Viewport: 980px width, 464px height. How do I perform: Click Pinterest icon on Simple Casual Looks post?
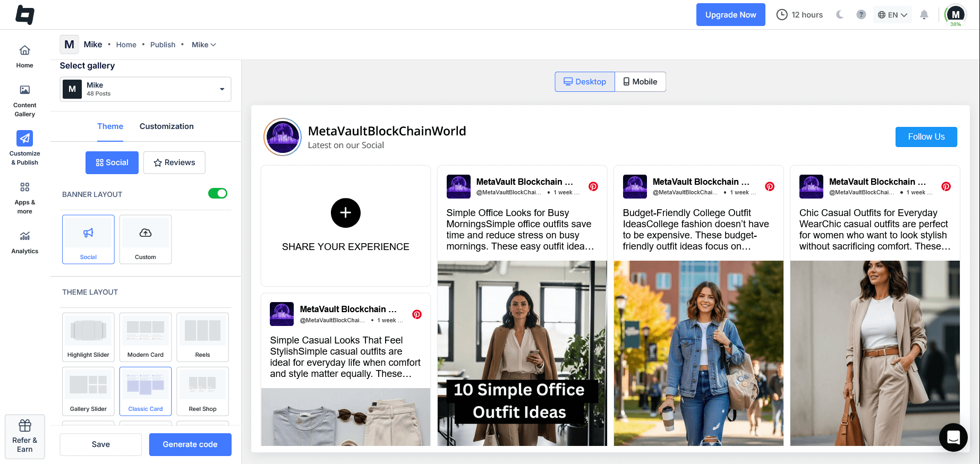click(417, 314)
